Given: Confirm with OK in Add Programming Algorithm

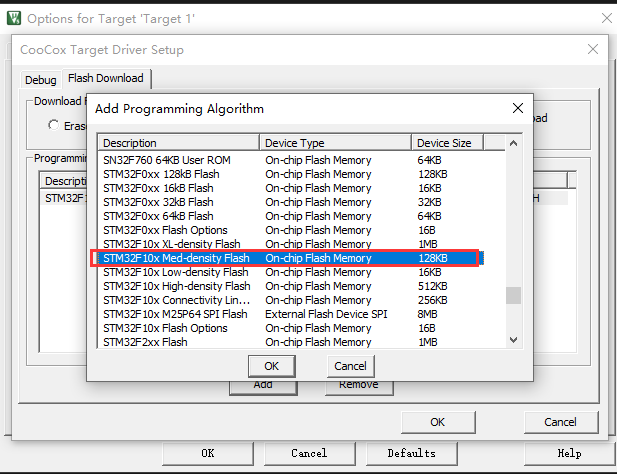Looking at the screenshot, I should [x=271, y=366].
